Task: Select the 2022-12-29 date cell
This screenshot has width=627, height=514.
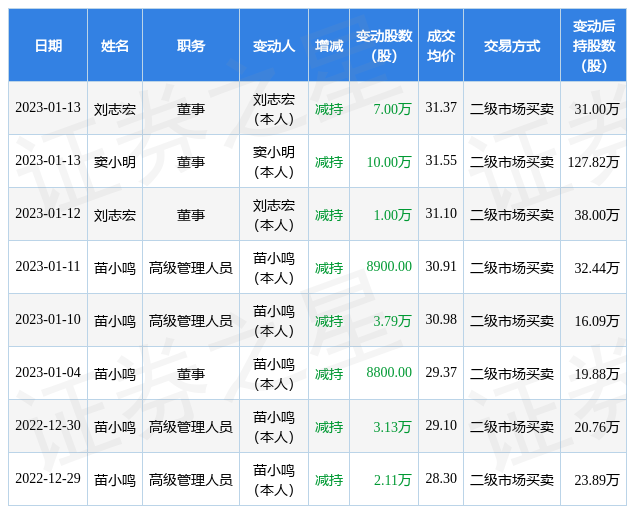Action: click(x=48, y=479)
